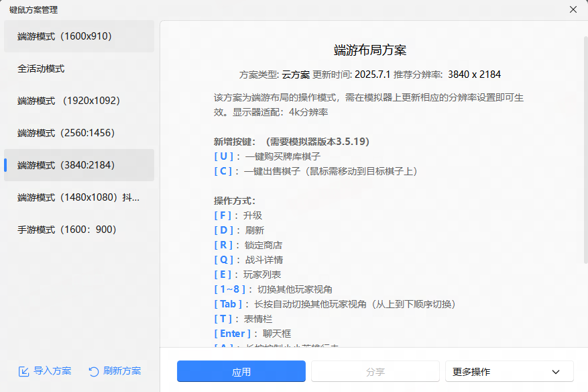
Task: Select 手游模式（1600：900）scheme
Action: point(79,230)
